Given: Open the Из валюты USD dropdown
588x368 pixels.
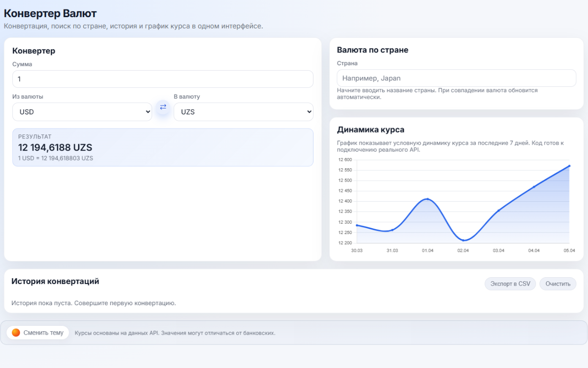Looking at the screenshot, I should tap(82, 112).
